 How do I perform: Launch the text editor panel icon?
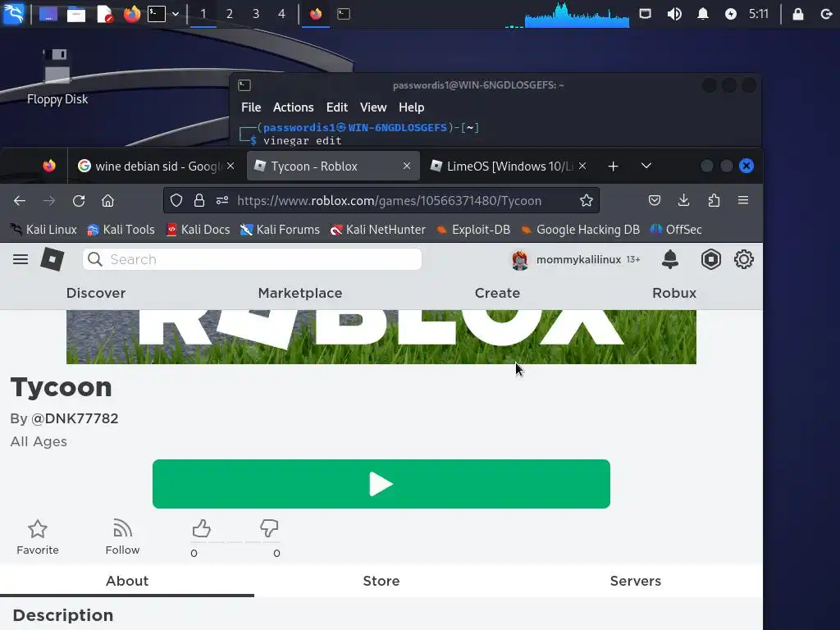104,13
